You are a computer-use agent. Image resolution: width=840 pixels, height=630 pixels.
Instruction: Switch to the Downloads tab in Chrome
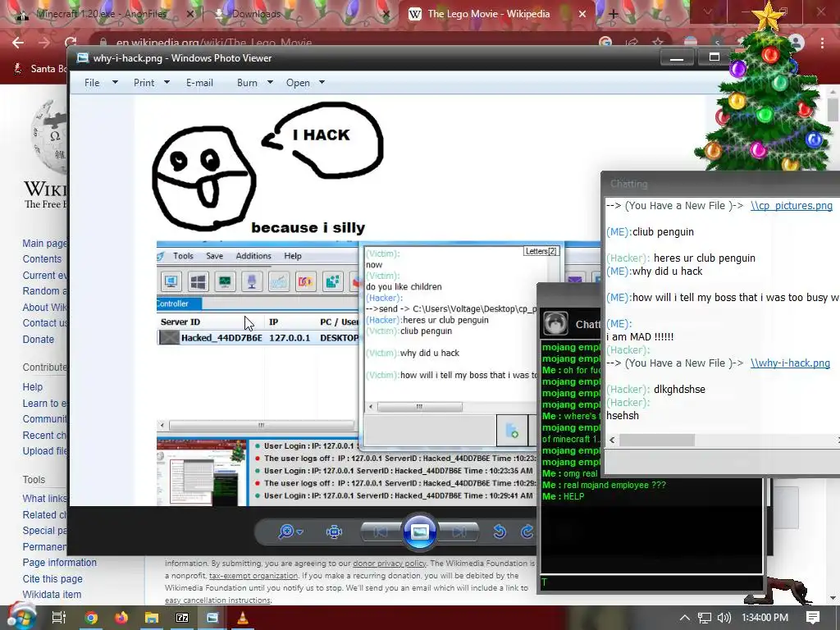pos(256,14)
